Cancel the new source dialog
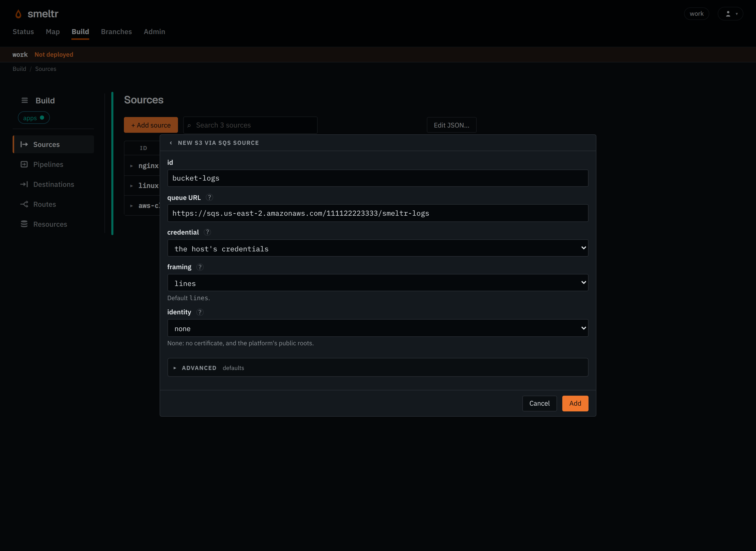This screenshot has width=756, height=551. [539, 403]
